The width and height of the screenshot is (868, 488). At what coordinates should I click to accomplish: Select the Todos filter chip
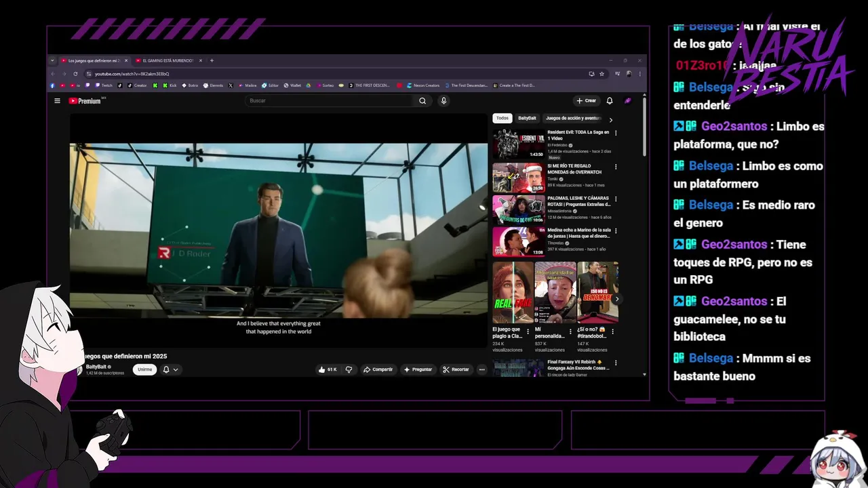[x=502, y=118]
